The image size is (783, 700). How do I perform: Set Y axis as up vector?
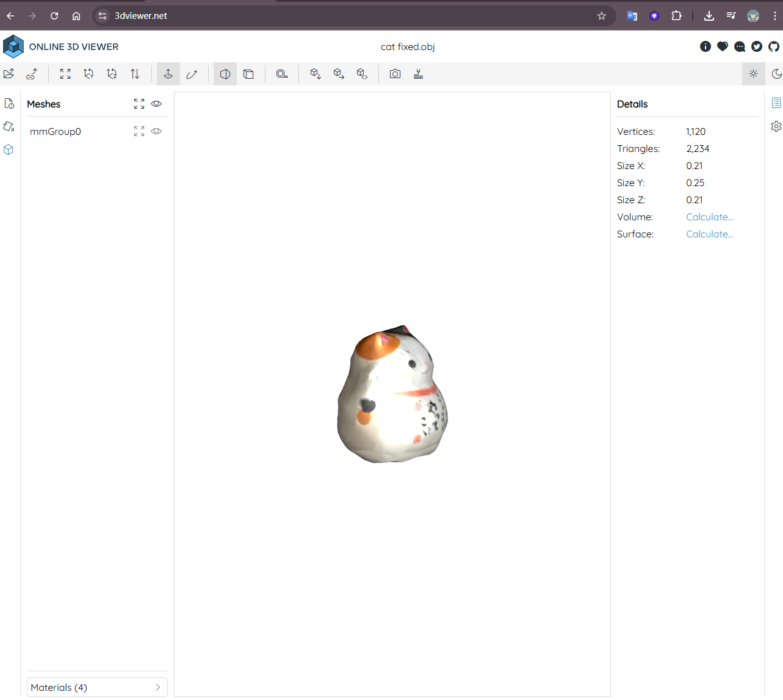click(88, 74)
